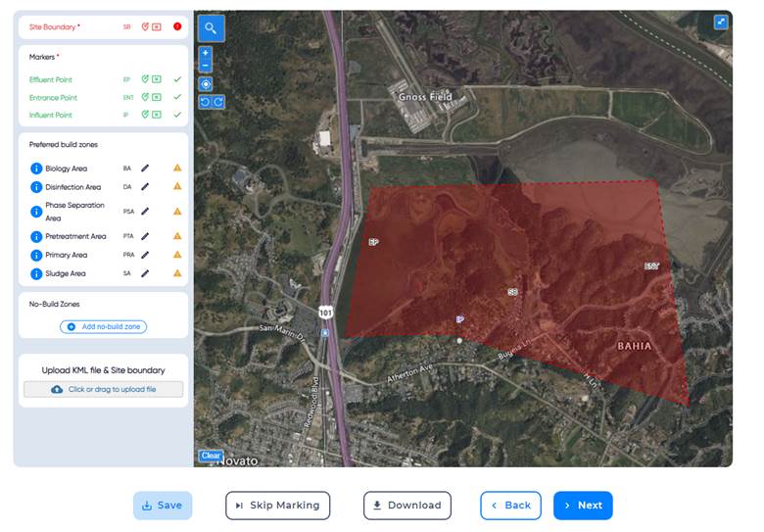This screenshot has width=764, height=532.
Task: Edit the Disinfection Area zone with pencil
Action: [x=145, y=186]
